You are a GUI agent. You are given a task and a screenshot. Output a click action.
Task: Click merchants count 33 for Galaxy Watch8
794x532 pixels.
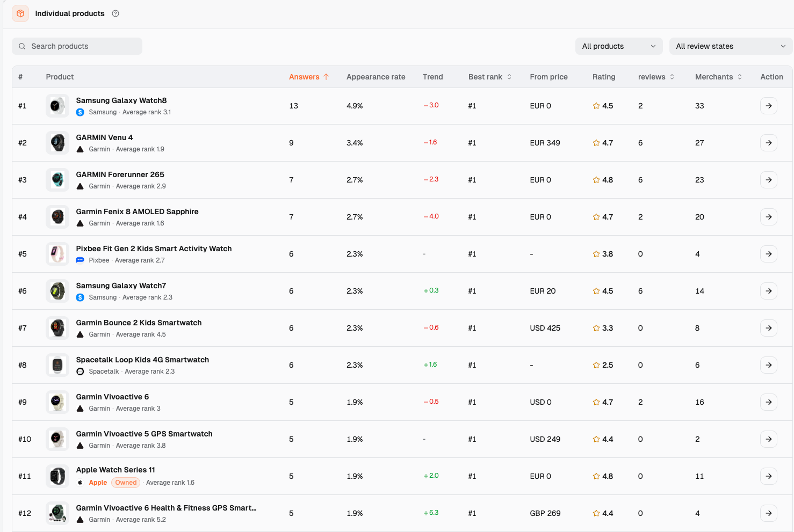point(699,106)
